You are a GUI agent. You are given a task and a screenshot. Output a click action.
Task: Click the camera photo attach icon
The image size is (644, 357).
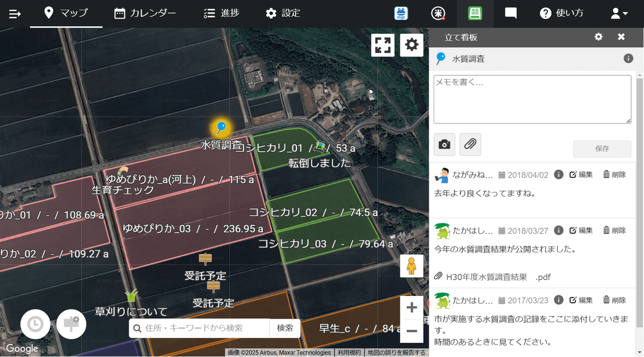click(x=444, y=144)
